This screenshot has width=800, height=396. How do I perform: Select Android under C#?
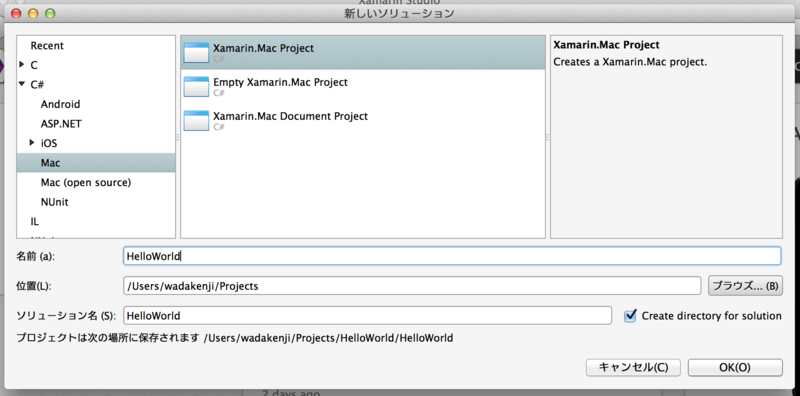coord(60,104)
